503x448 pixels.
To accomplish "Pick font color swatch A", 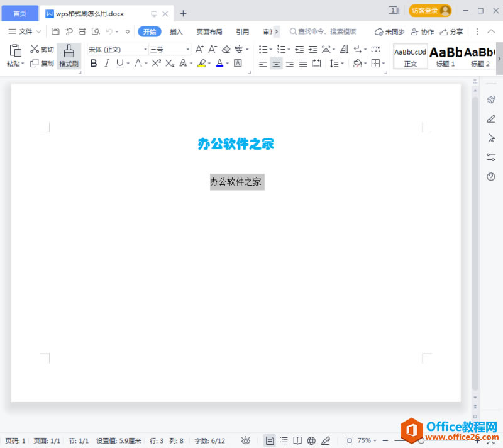I will pyautogui.click(x=219, y=63).
